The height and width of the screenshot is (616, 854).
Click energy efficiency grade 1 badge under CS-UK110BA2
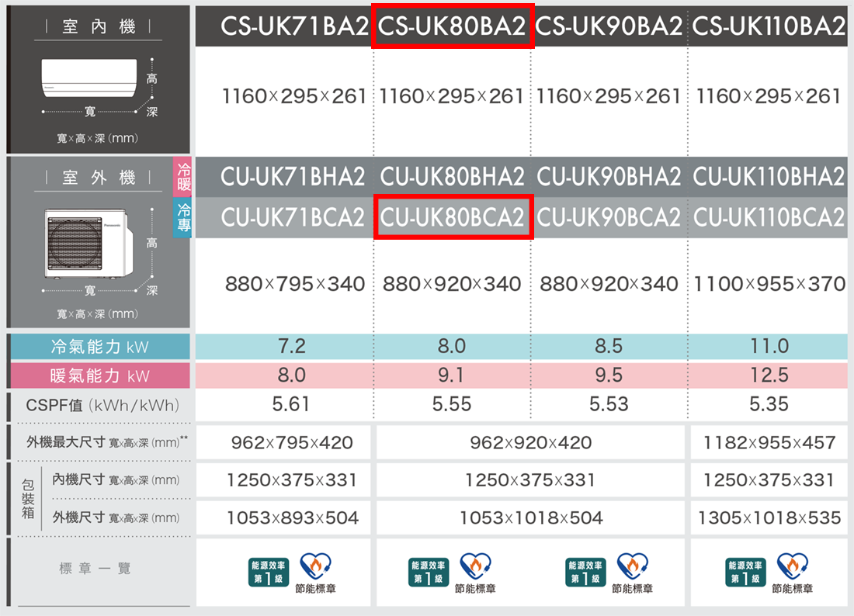745,572
